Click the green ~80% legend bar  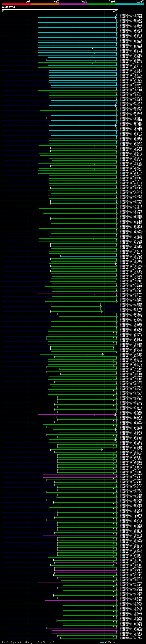[x=101, y=4]
